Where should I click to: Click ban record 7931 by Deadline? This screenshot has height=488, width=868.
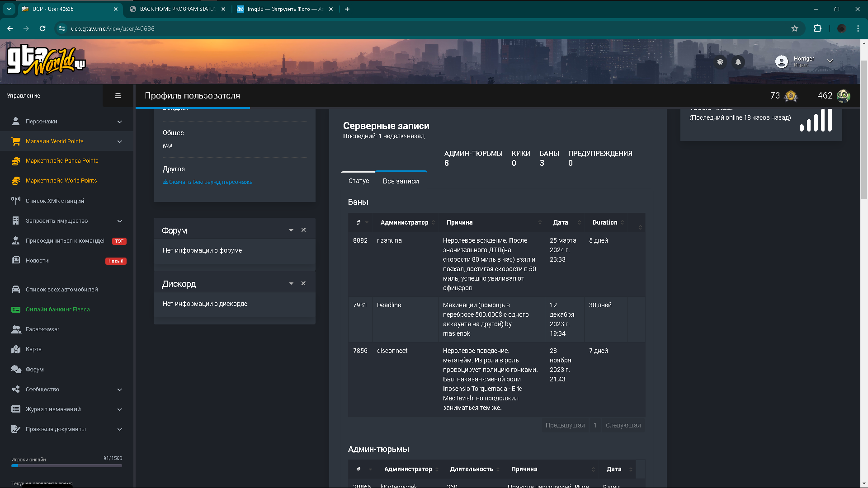click(x=496, y=319)
